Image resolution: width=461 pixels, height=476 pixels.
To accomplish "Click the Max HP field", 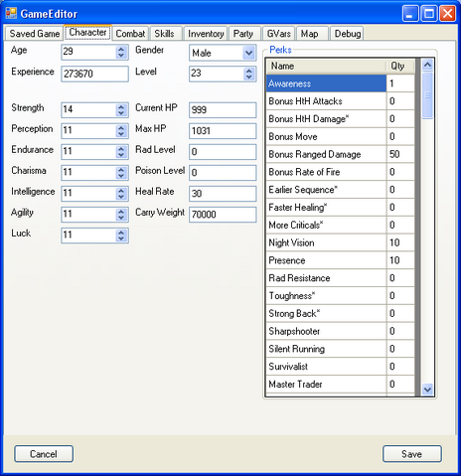I will click(223, 131).
